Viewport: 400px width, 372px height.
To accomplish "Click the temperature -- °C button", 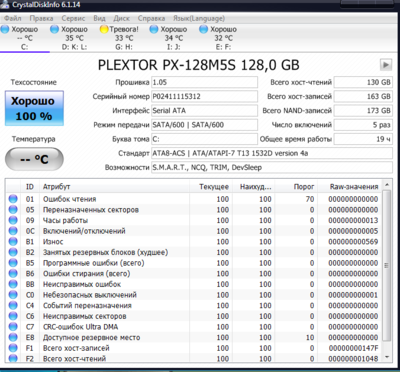I will pyautogui.click(x=34, y=159).
